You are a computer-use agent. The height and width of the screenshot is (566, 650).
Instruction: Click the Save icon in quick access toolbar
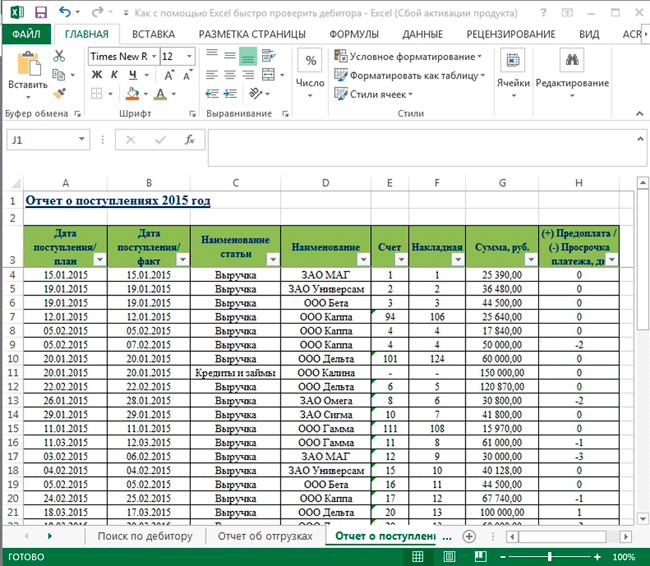click(x=41, y=12)
